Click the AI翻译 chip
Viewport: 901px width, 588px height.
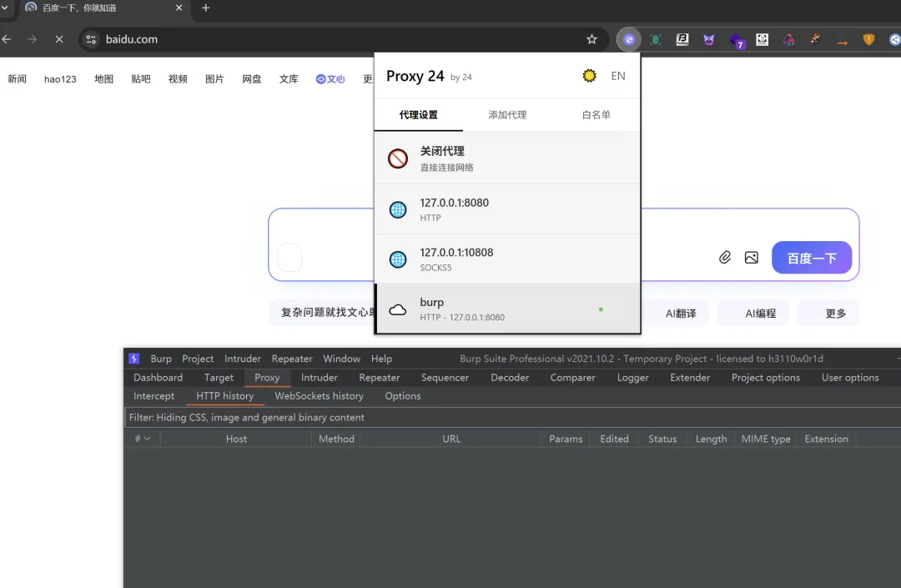coord(681,314)
